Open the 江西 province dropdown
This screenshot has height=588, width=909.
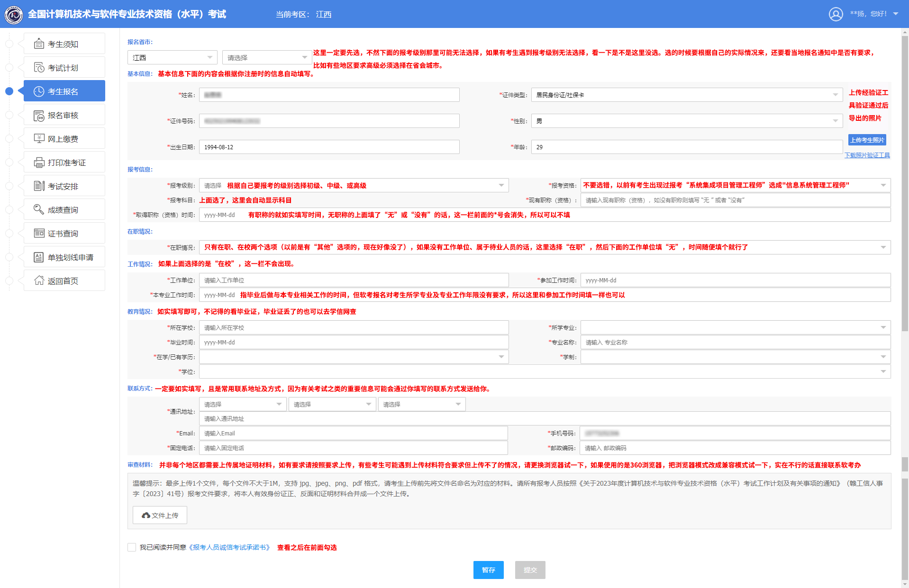click(172, 57)
